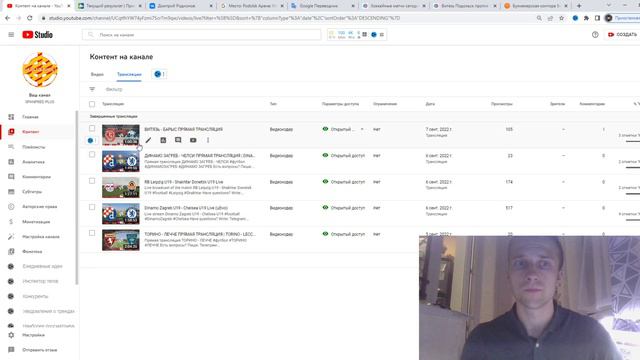
Task: Switch to Google Переводчик browser tab
Action: (x=322, y=6)
